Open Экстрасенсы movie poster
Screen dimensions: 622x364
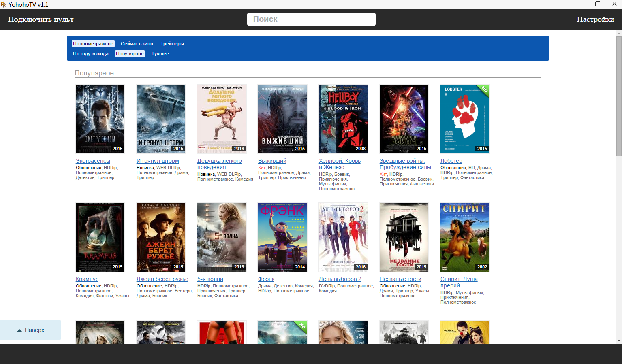click(100, 119)
